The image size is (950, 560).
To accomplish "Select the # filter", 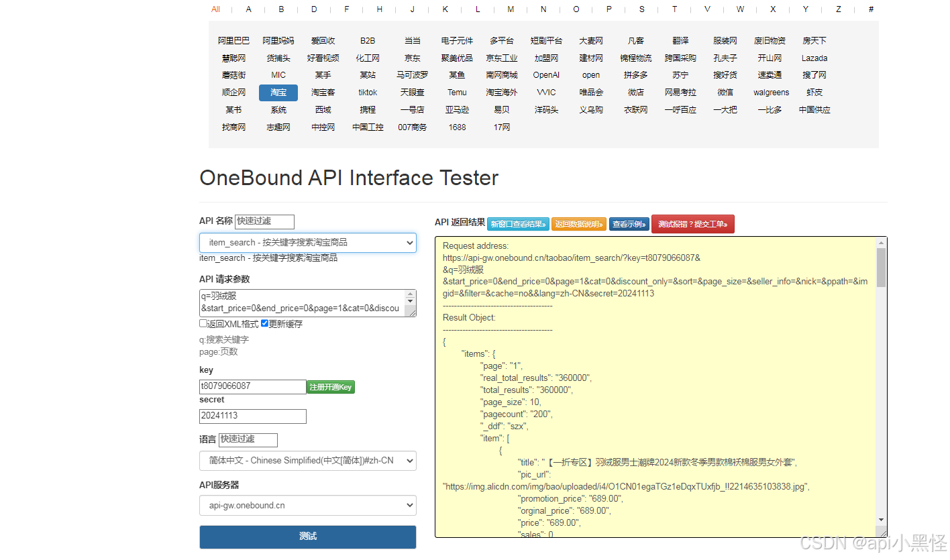I will 871,9.
